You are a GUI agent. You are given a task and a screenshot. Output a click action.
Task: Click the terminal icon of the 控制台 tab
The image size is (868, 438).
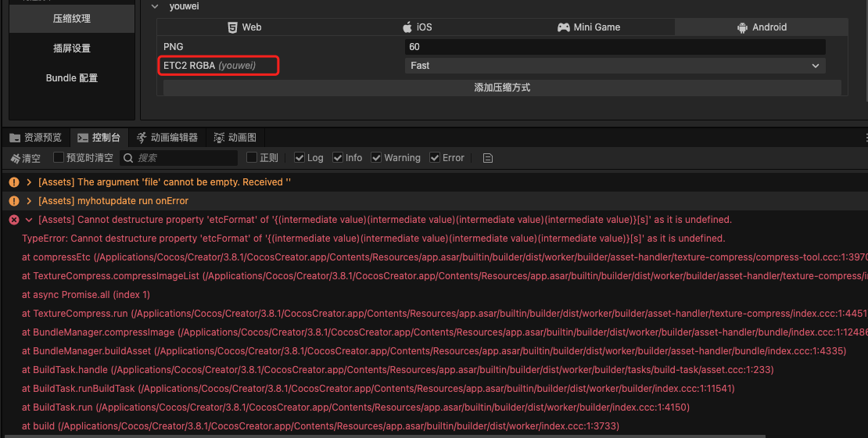[x=83, y=138]
